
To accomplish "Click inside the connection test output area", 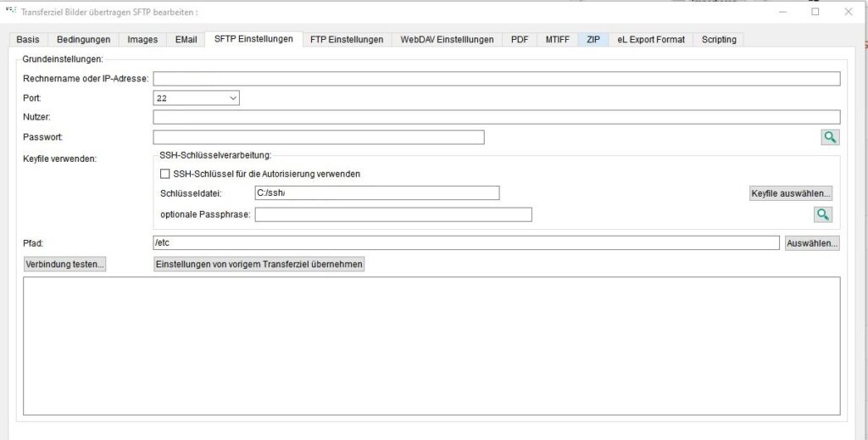I will coord(431,347).
